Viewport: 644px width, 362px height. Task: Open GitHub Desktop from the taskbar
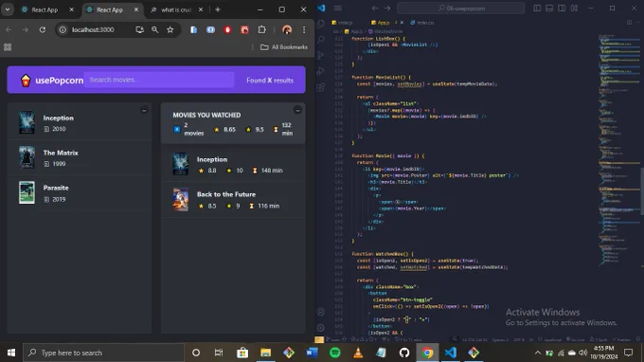404,353
